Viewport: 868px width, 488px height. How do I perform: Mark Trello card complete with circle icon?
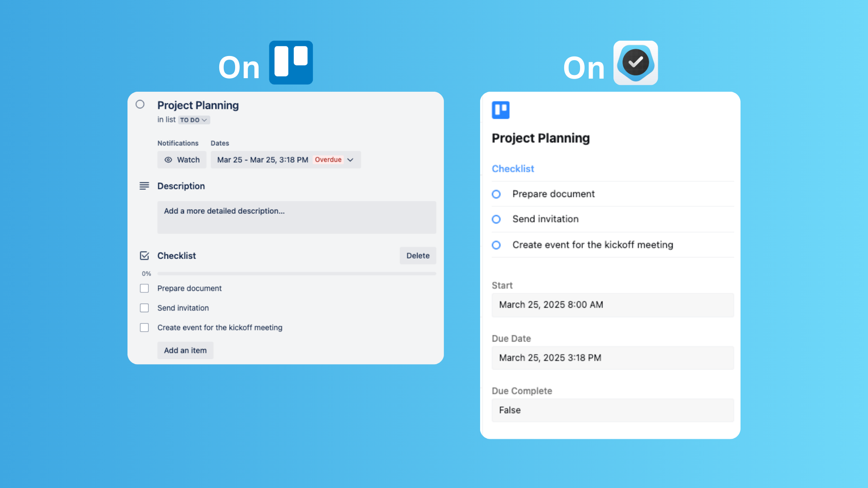click(140, 104)
